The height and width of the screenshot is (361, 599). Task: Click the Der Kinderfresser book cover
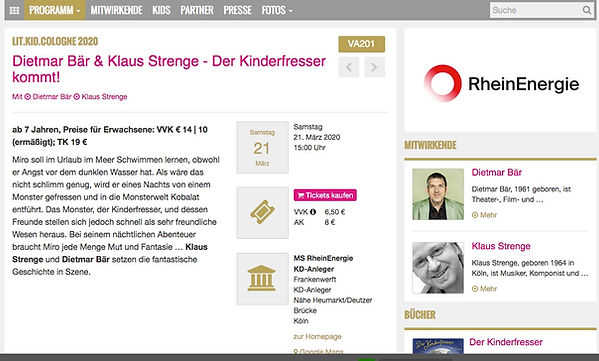coord(438,346)
